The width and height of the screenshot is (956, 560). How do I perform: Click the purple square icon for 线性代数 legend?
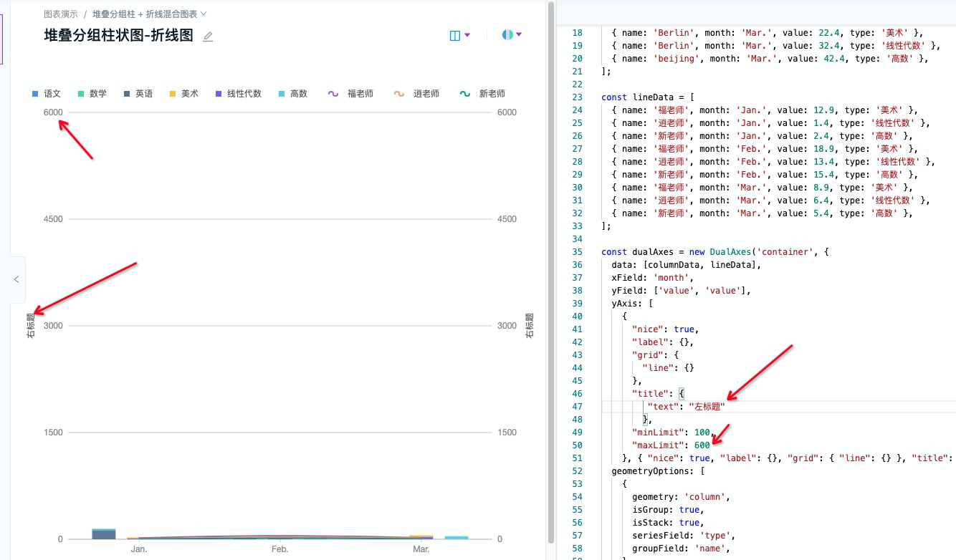click(219, 93)
